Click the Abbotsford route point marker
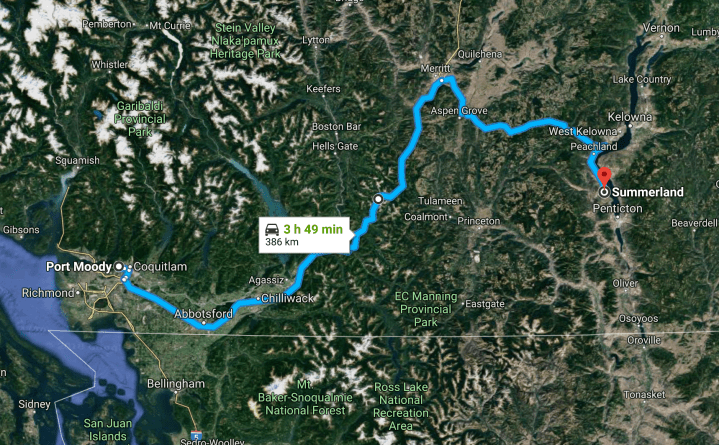 [204, 323]
